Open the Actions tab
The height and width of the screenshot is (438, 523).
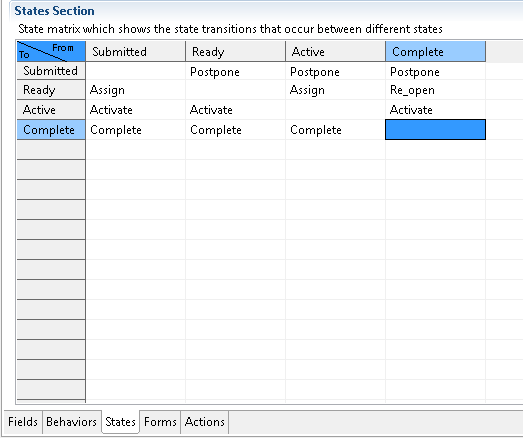204,422
